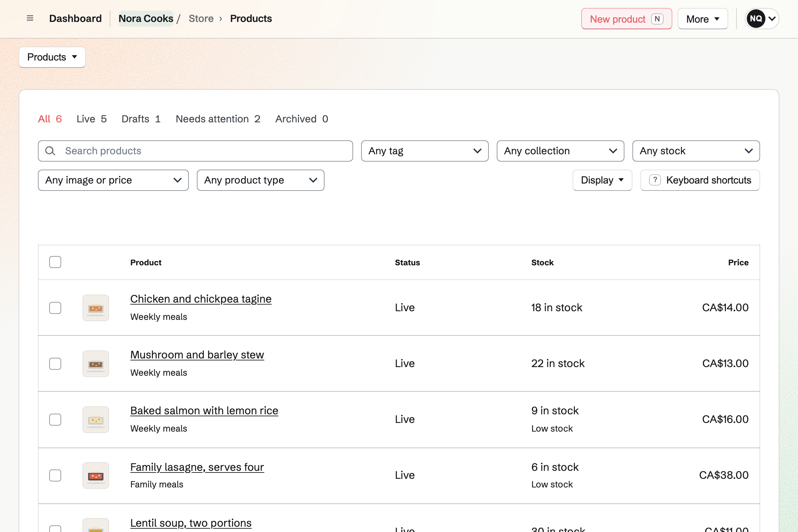Switch to the Live tab
Viewport: 798px width, 532px height.
tap(92, 119)
